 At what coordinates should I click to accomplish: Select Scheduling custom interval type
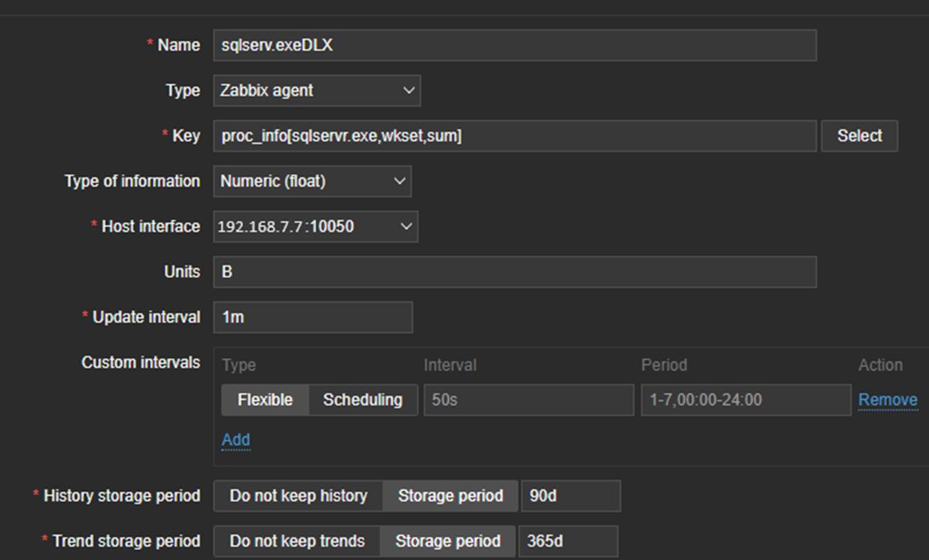pyautogui.click(x=362, y=400)
